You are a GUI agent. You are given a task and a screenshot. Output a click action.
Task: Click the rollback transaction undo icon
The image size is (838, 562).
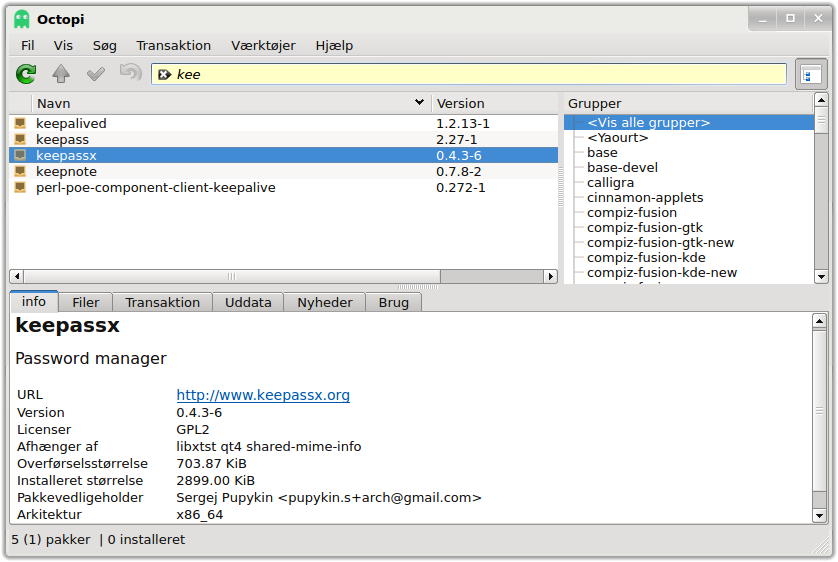click(x=130, y=72)
